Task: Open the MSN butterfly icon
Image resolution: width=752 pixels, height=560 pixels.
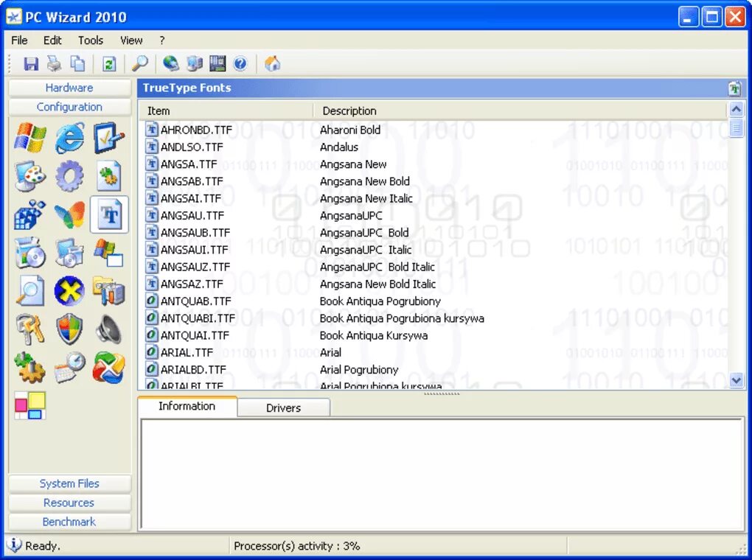Action: click(x=70, y=214)
